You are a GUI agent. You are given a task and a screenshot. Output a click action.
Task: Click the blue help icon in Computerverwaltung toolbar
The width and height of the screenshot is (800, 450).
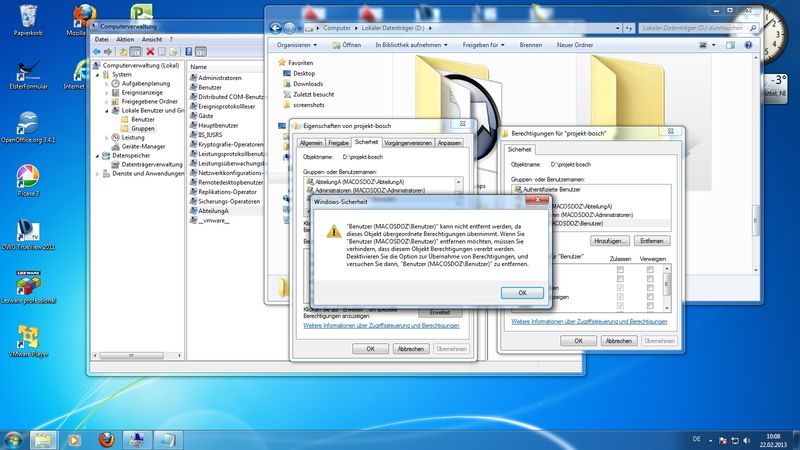click(190, 51)
